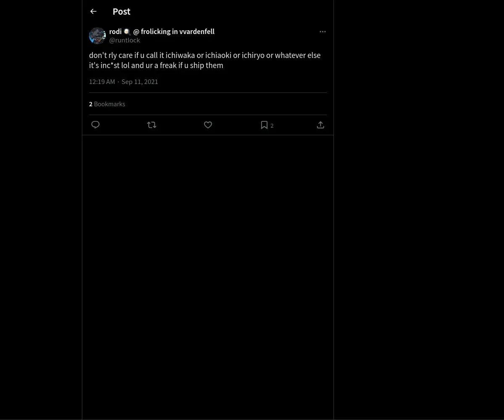Select the post body text
The image size is (504, 420).
coord(205,60)
